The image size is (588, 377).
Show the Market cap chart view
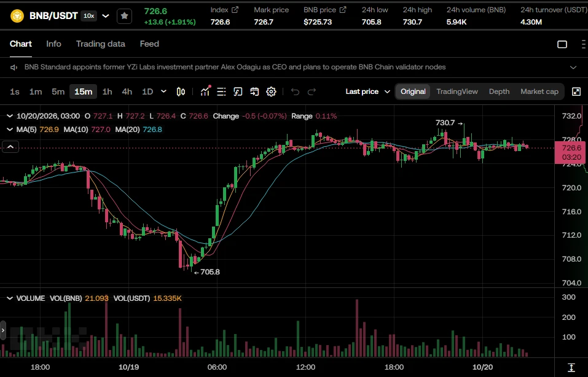tap(539, 91)
